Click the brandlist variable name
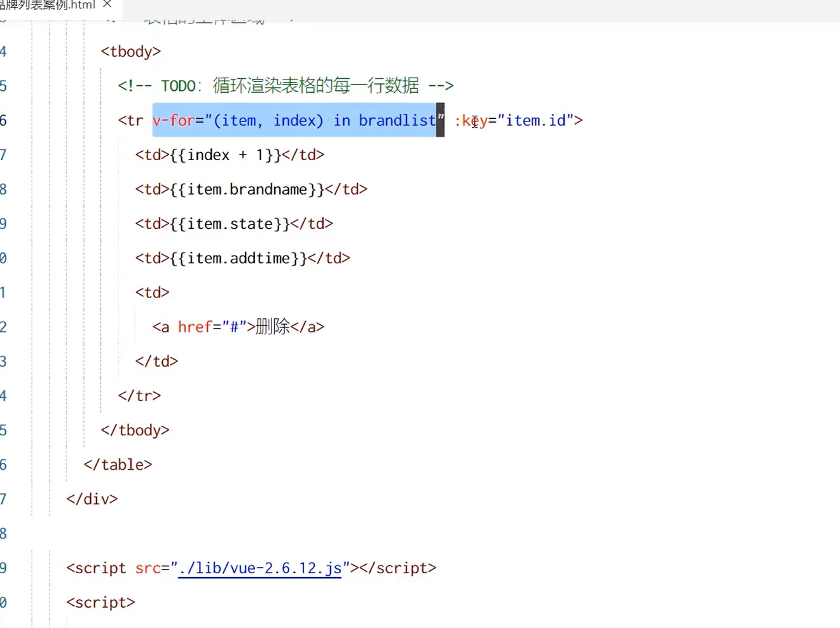 [397, 120]
